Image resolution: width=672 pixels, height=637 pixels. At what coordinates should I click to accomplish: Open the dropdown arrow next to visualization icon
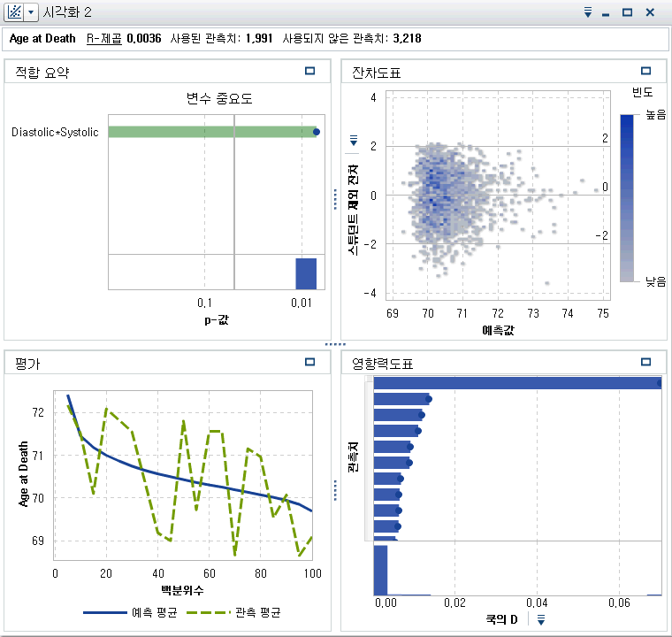[x=31, y=12]
